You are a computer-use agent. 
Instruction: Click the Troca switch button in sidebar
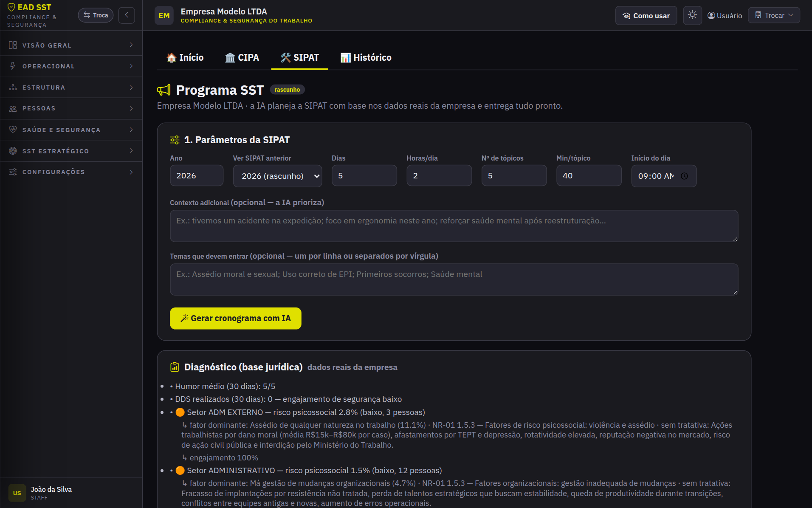pos(96,15)
